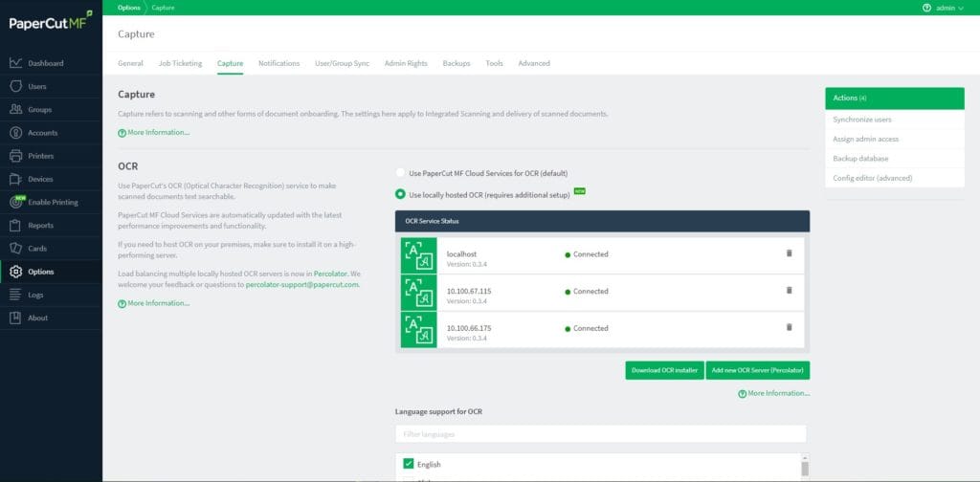Click the Logs lines icon
Screen dimensions: 980x482
point(16,295)
